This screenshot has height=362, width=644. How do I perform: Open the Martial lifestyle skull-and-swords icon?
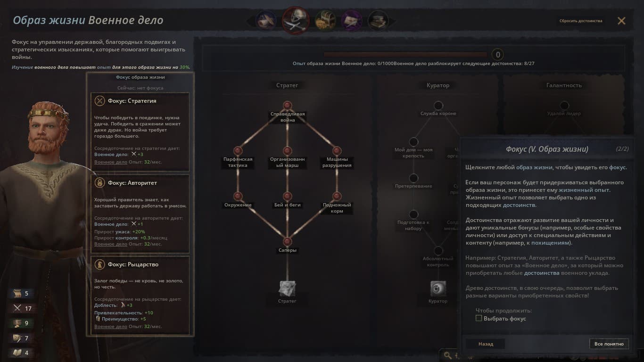pyautogui.click(x=296, y=20)
